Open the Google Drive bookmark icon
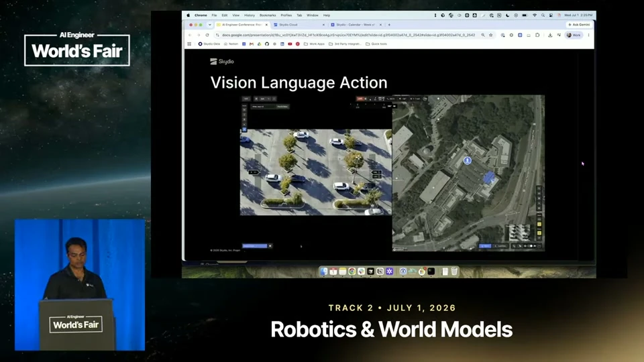The image size is (644, 362). click(259, 44)
